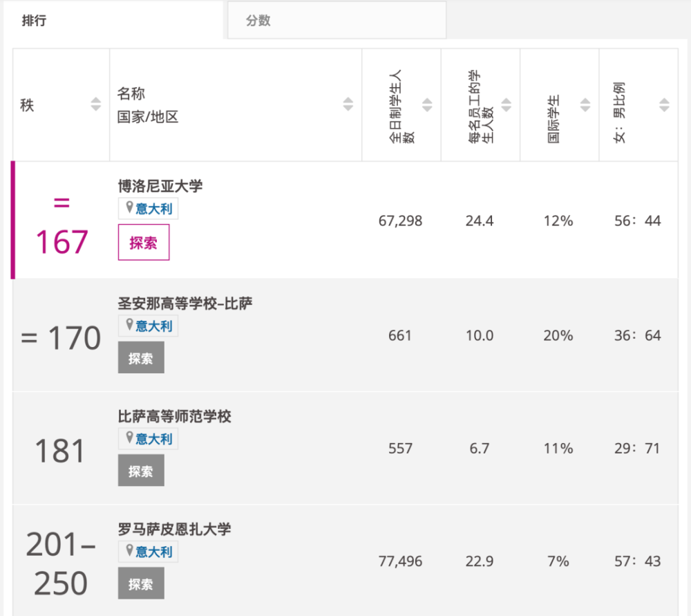The width and height of the screenshot is (691, 616).
Task: Click the 11% international students value
Action: (x=558, y=449)
